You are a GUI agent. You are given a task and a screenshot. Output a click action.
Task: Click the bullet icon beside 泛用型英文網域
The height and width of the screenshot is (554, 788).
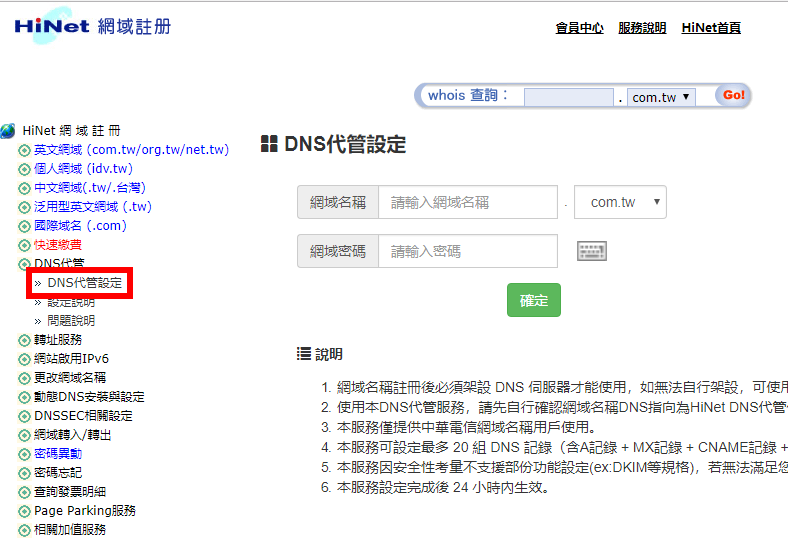coord(24,207)
